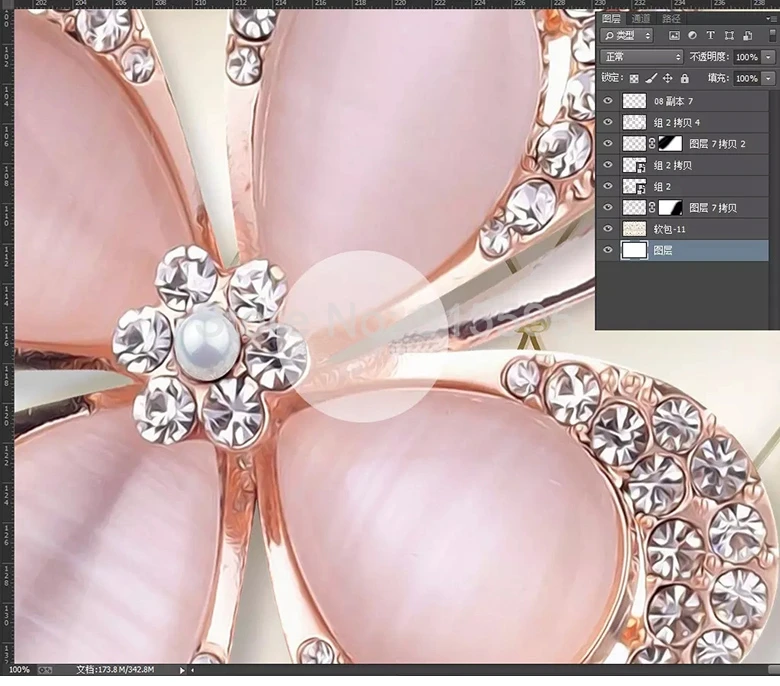
Task: Toggle layer filtering switch on or off
Action: 772,36
